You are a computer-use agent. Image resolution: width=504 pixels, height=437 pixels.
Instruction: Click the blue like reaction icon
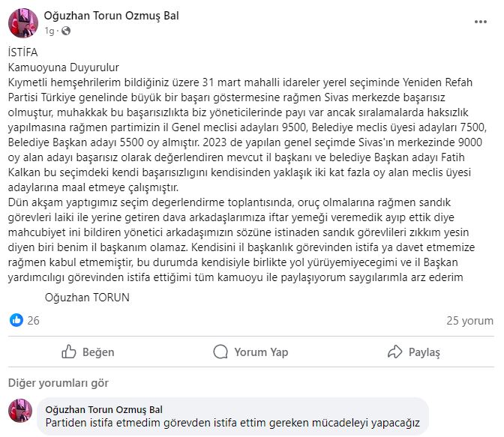click(16, 321)
